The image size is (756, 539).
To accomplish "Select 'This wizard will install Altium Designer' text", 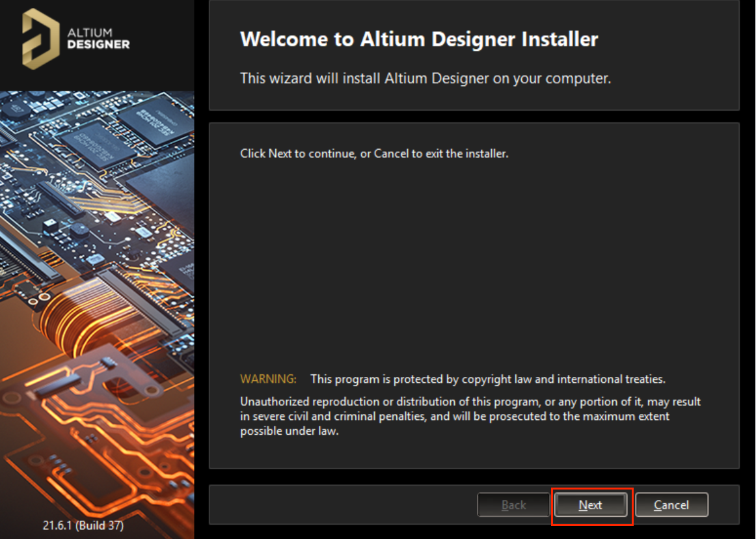I will point(425,78).
